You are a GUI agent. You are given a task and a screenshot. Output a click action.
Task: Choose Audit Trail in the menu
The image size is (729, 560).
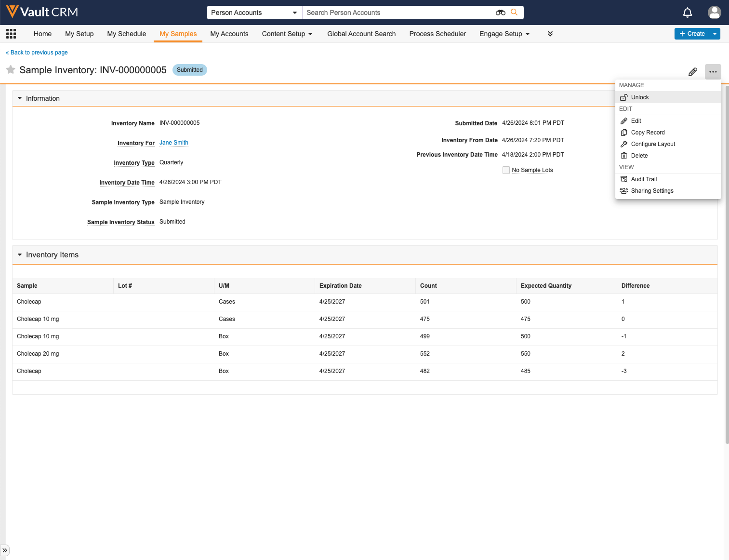point(644,179)
